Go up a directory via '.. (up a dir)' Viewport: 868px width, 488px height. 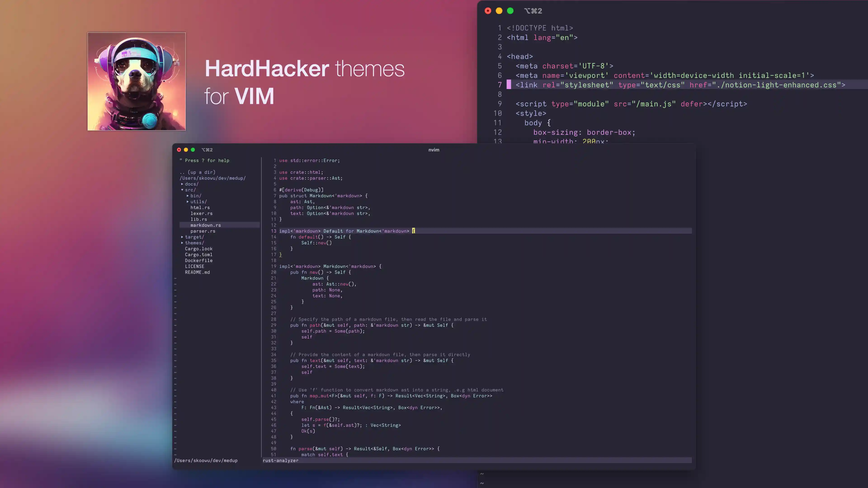coord(198,172)
